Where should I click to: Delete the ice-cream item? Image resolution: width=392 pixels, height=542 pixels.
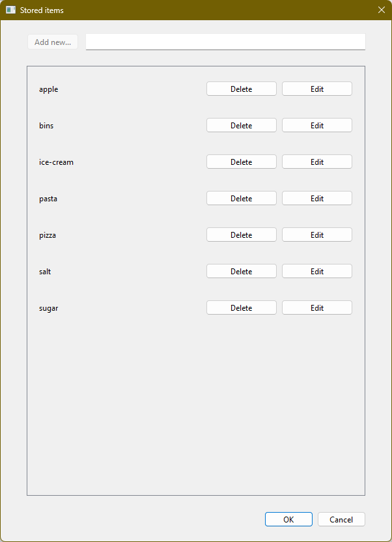click(241, 162)
